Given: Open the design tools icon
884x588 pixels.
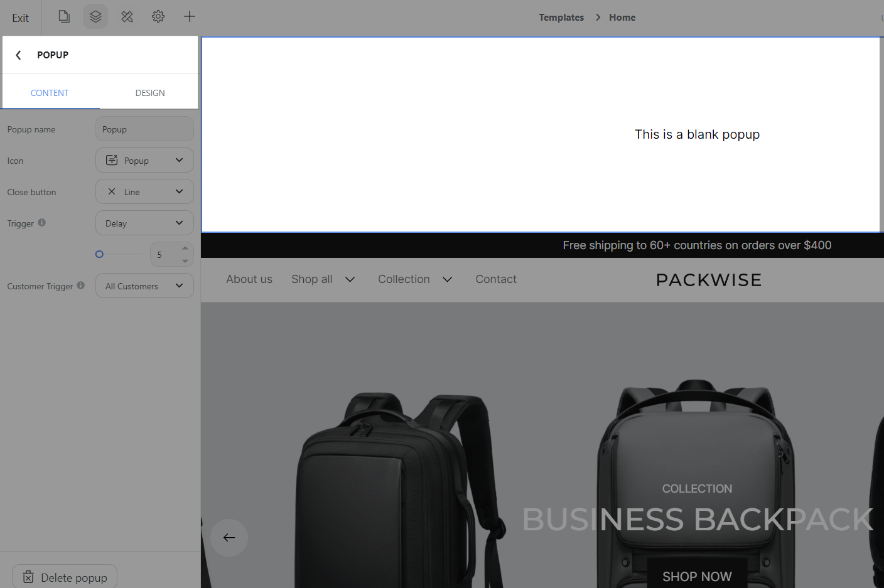Looking at the screenshot, I should [127, 16].
